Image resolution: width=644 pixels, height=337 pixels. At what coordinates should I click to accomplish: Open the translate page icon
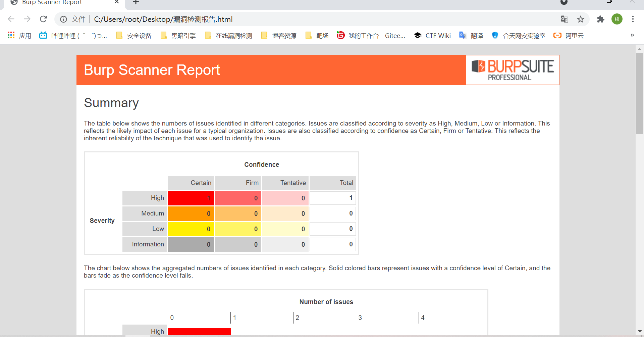pyautogui.click(x=565, y=19)
